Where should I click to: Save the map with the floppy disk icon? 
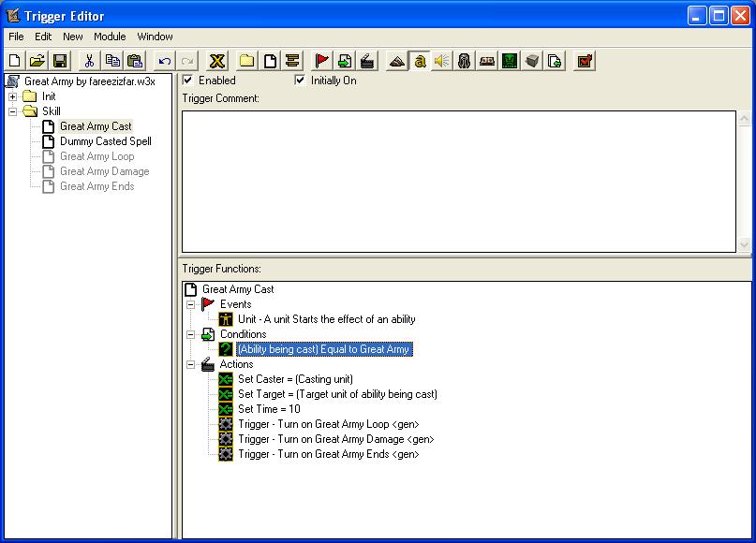[60, 61]
